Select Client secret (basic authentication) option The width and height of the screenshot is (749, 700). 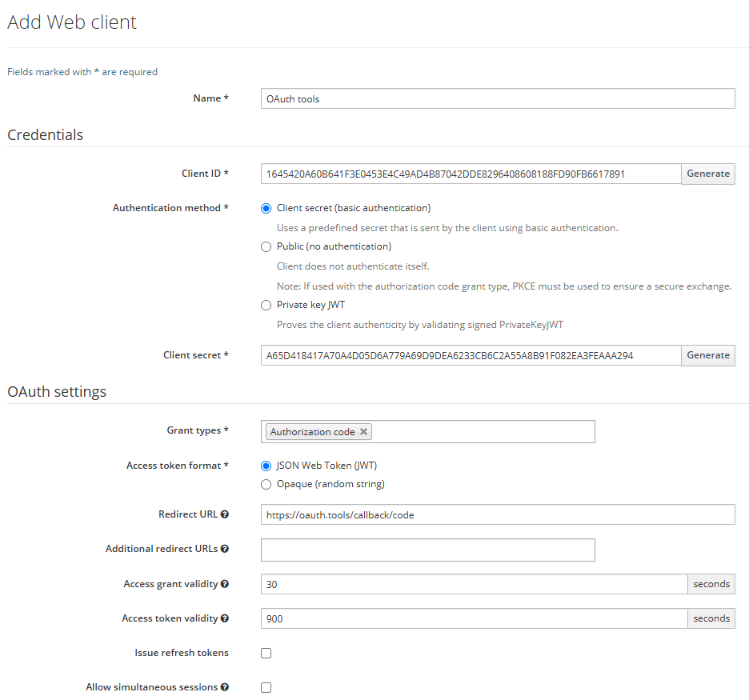pos(266,208)
